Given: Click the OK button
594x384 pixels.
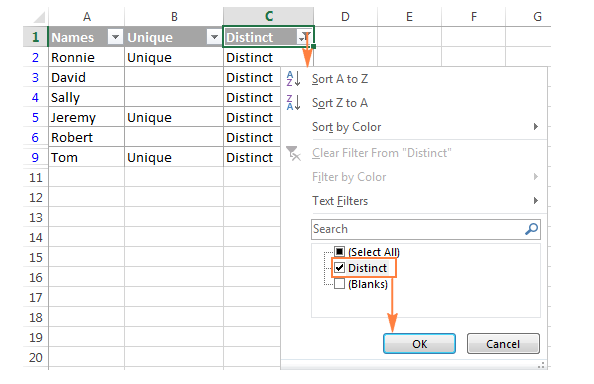Looking at the screenshot, I should coord(419,343).
